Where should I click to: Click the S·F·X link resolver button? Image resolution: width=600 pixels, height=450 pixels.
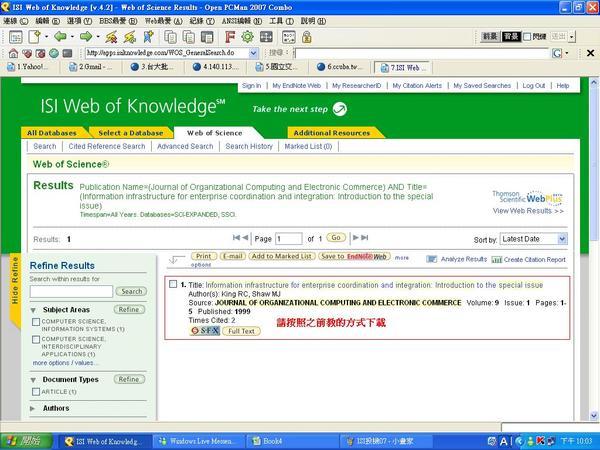pos(205,331)
